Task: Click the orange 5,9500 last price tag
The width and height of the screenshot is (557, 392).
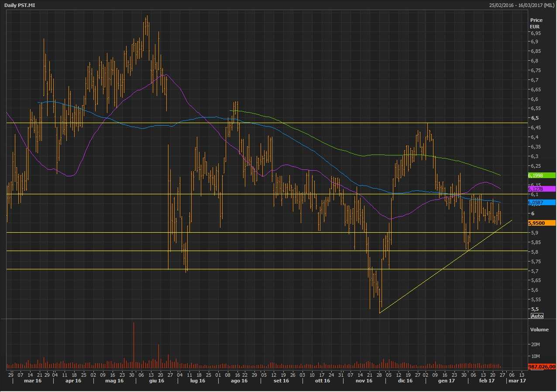Action: [x=541, y=223]
